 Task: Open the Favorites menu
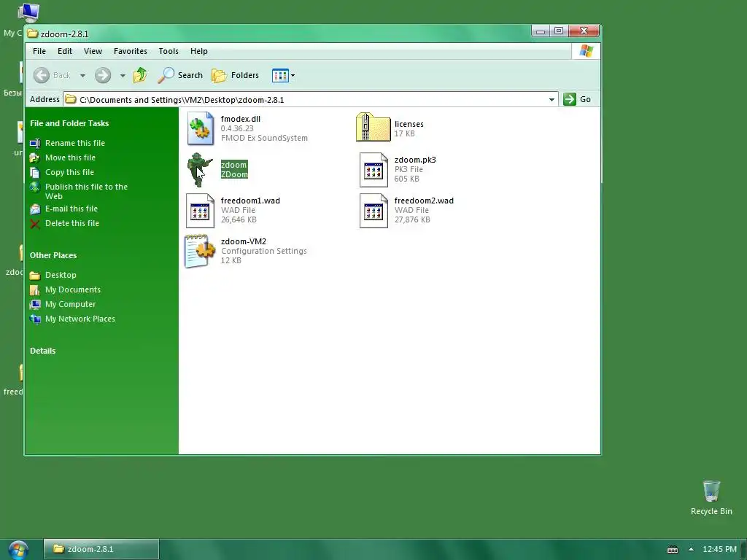(x=130, y=51)
